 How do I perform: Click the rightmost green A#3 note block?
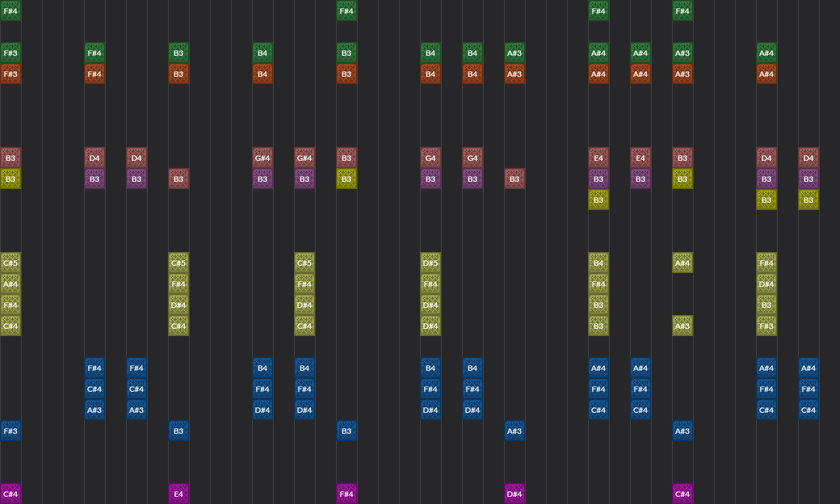[682, 52]
